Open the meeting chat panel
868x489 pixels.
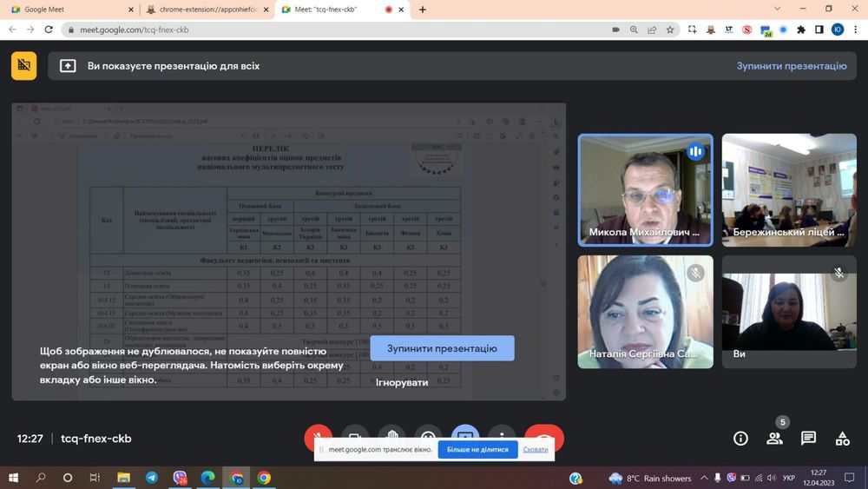pyautogui.click(x=808, y=439)
